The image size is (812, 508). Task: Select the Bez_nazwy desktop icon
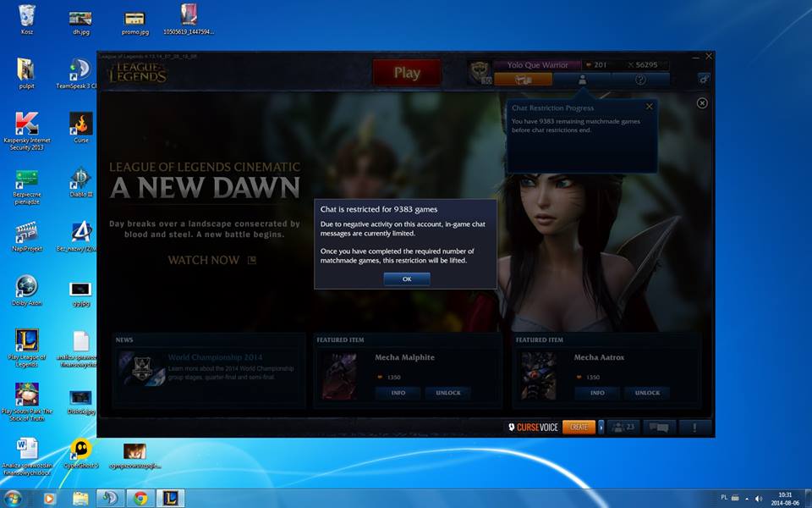pos(78,237)
